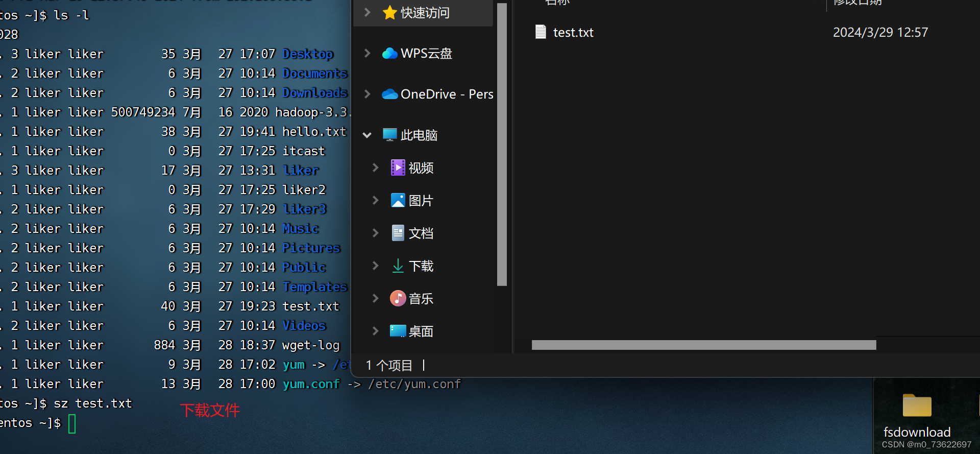The height and width of the screenshot is (454, 980).
Task: Expand the WPS云盘 tree node
Action: pos(367,53)
